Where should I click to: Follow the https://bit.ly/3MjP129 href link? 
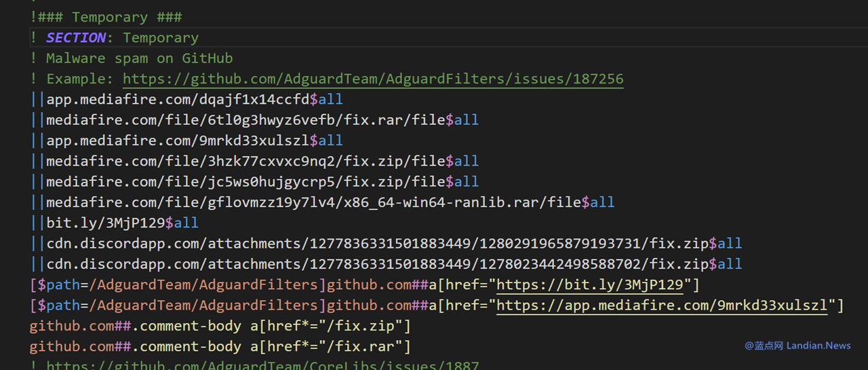(590, 284)
